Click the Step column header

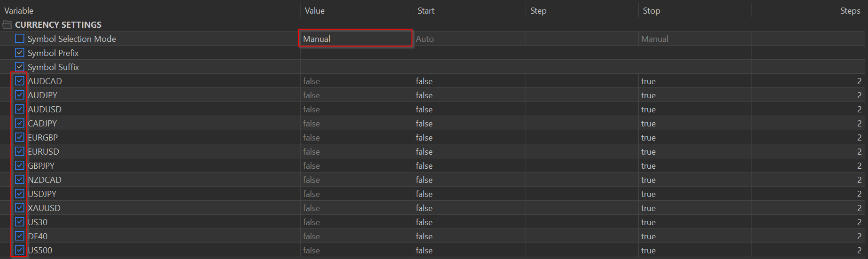pos(538,10)
